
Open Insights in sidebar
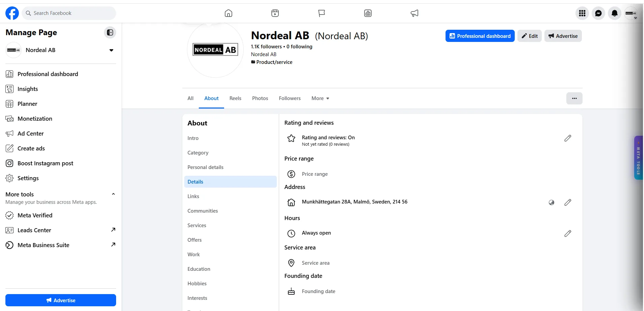[x=61, y=89]
